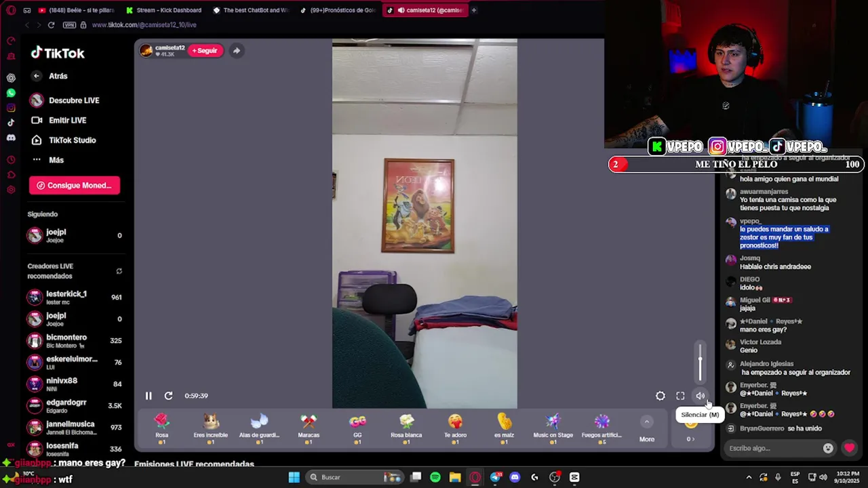Open lesterkick_1 live channel

(x=75, y=297)
